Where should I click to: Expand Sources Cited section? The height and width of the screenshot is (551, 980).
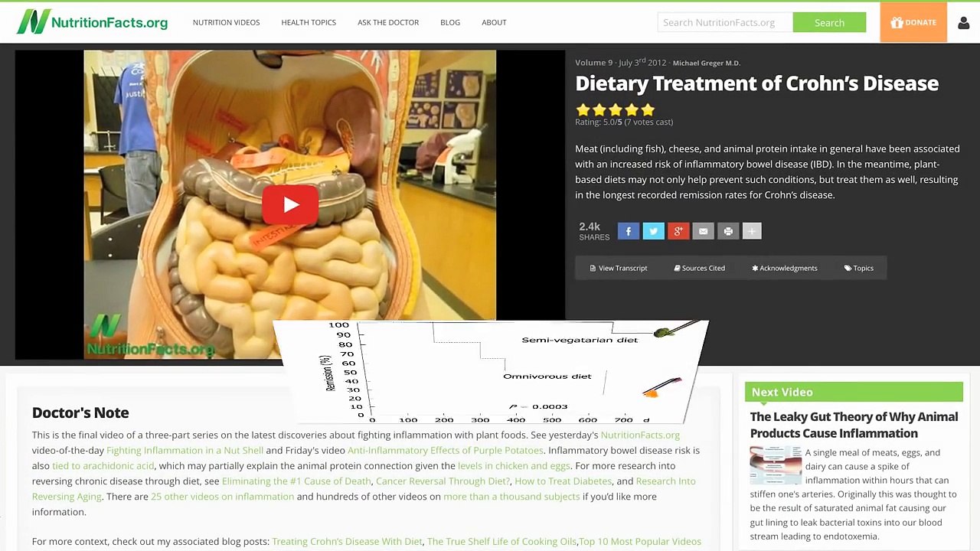pyautogui.click(x=699, y=268)
